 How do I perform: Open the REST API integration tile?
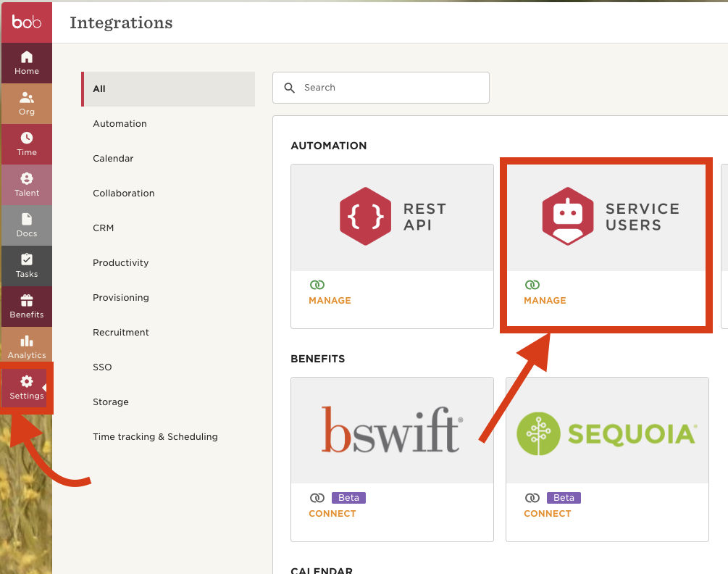pos(392,217)
